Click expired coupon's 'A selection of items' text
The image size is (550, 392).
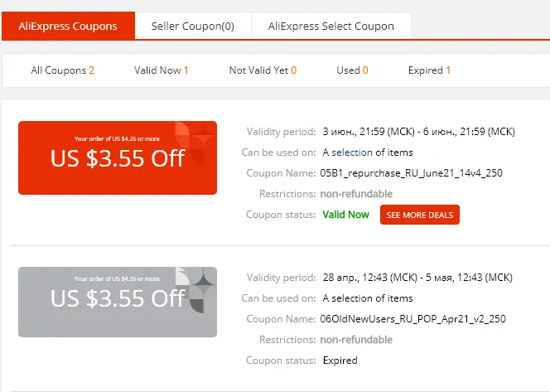[x=368, y=298]
